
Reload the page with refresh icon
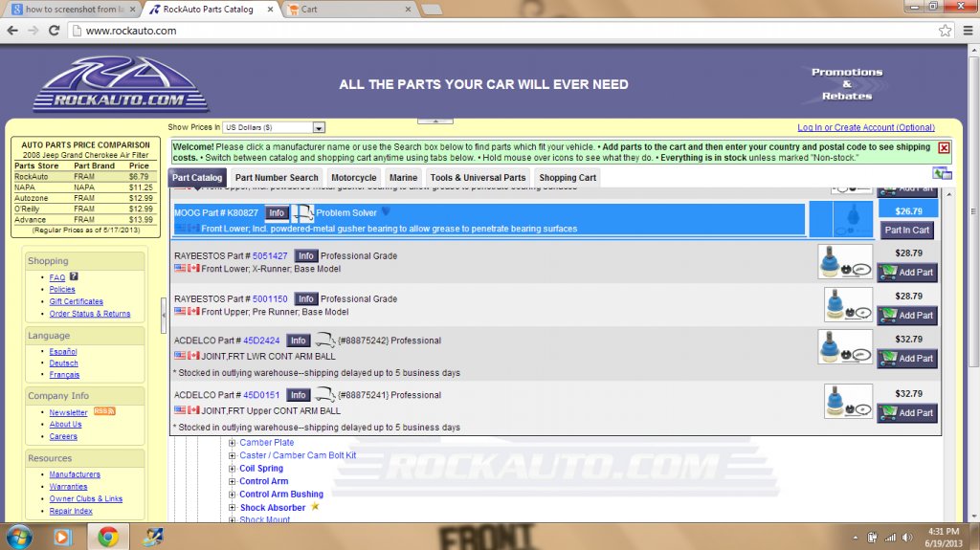[55, 30]
